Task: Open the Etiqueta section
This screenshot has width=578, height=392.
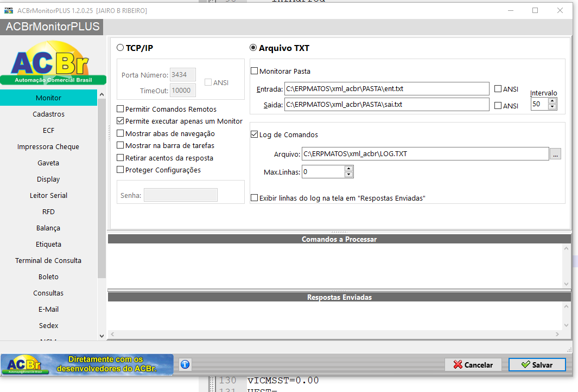Action: (48, 244)
